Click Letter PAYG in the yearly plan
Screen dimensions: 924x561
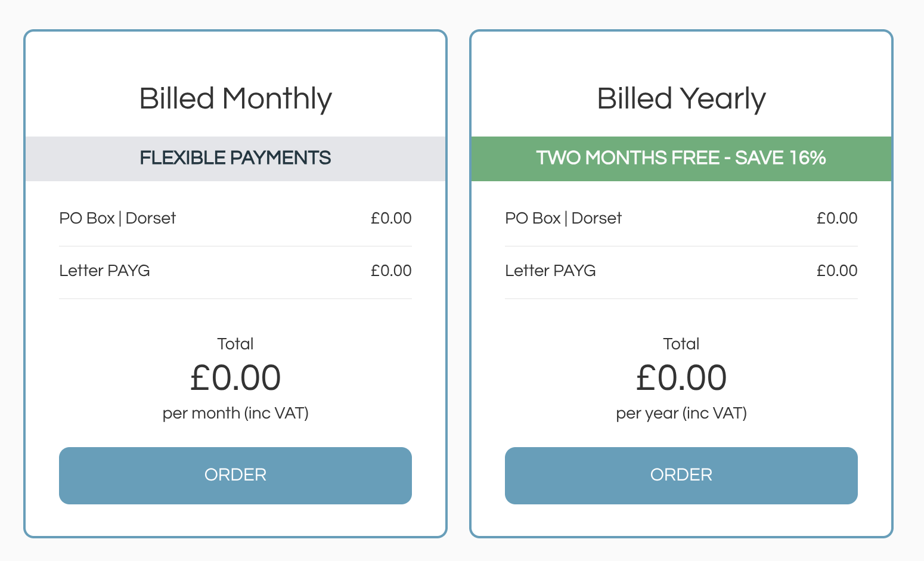click(x=550, y=271)
